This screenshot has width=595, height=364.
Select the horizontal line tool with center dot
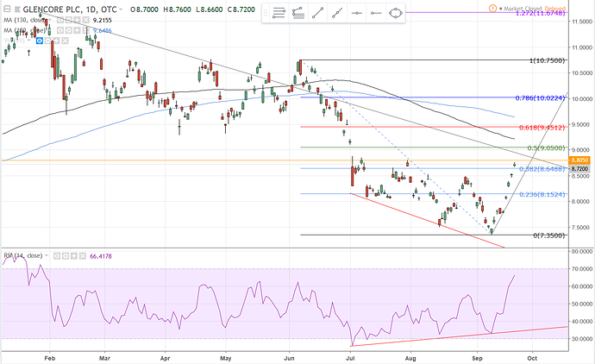click(356, 13)
